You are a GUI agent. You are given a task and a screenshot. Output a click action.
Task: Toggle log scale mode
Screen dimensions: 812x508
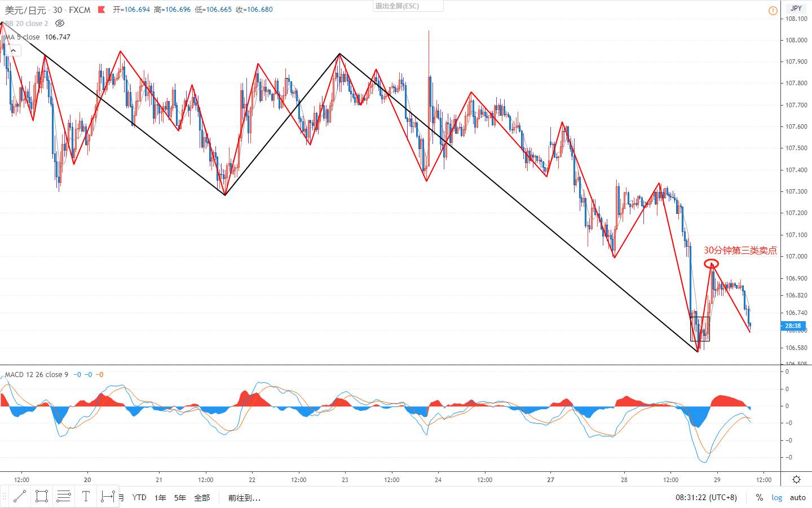click(x=777, y=497)
